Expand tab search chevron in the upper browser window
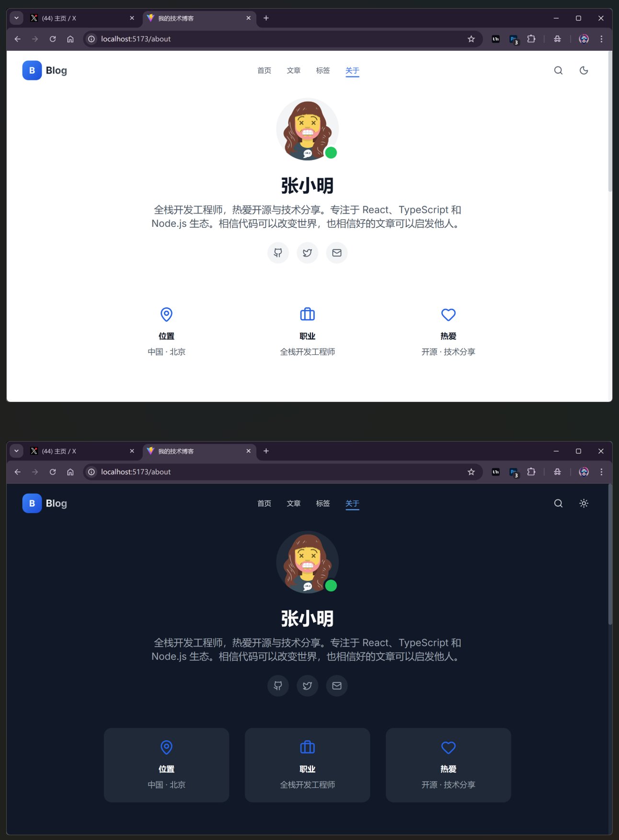The height and width of the screenshot is (840, 619). point(16,18)
